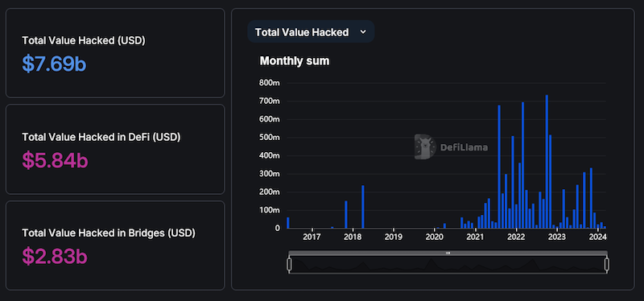
Task: Click the Total Value Hacked in Bridges label
Action: click(x=109, y=233)
